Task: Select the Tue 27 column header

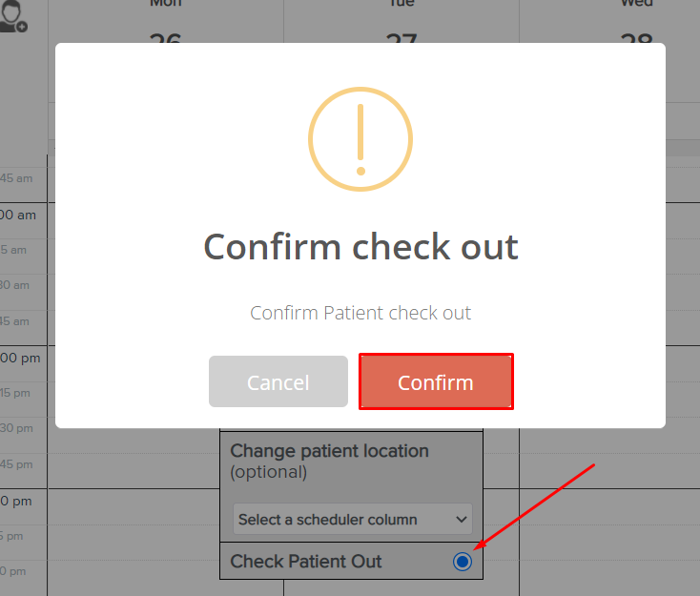Action: [x=401, y=21]
